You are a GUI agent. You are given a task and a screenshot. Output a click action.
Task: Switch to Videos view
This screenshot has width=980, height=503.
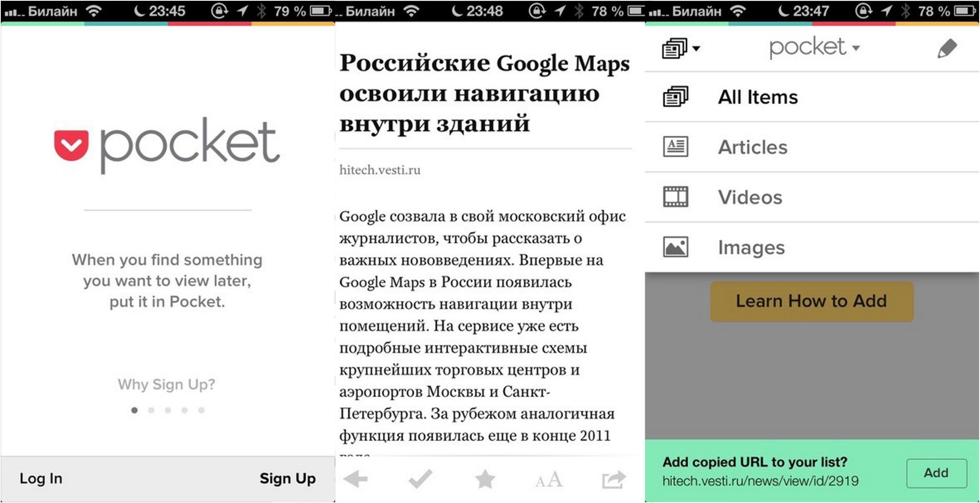point(751,197)
